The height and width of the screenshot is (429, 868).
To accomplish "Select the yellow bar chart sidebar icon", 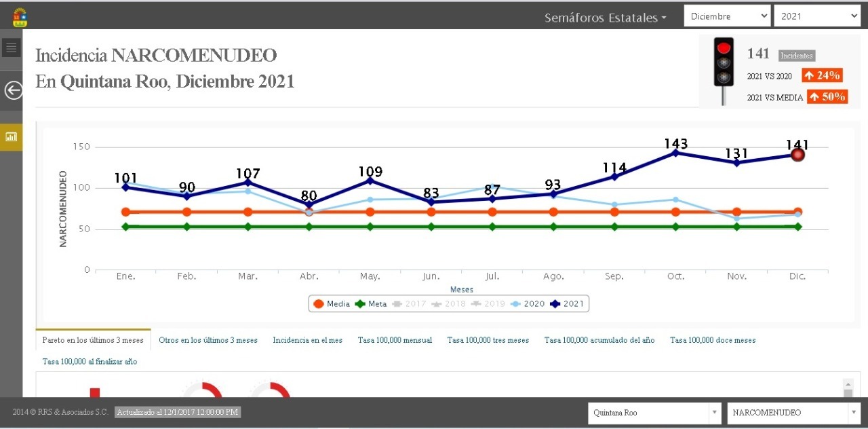I will pyautogui.click(x=11, y=137).
